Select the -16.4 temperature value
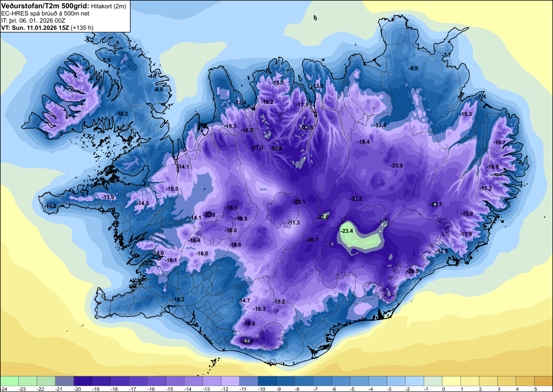 (194, 241)
